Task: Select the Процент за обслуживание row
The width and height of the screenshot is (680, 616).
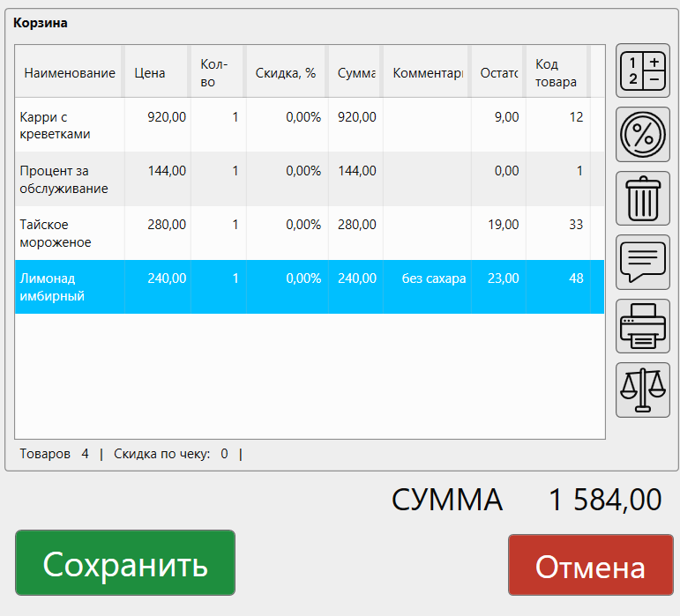Action: click(x=70, y=180)
